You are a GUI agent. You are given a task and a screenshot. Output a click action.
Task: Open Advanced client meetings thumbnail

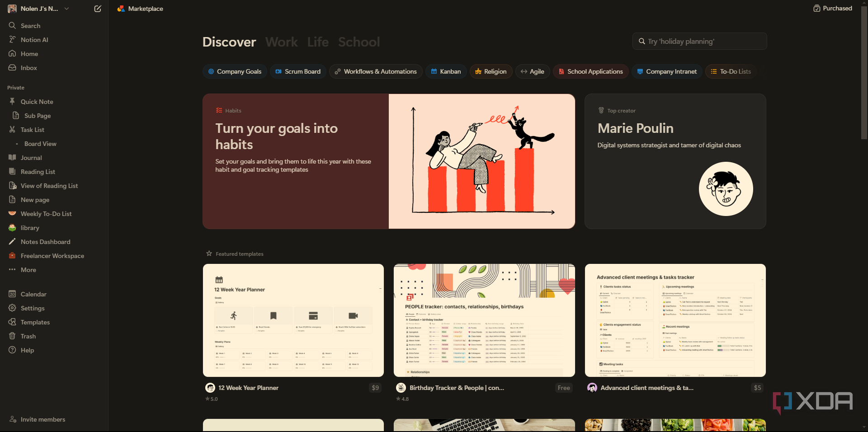point(675,320)
